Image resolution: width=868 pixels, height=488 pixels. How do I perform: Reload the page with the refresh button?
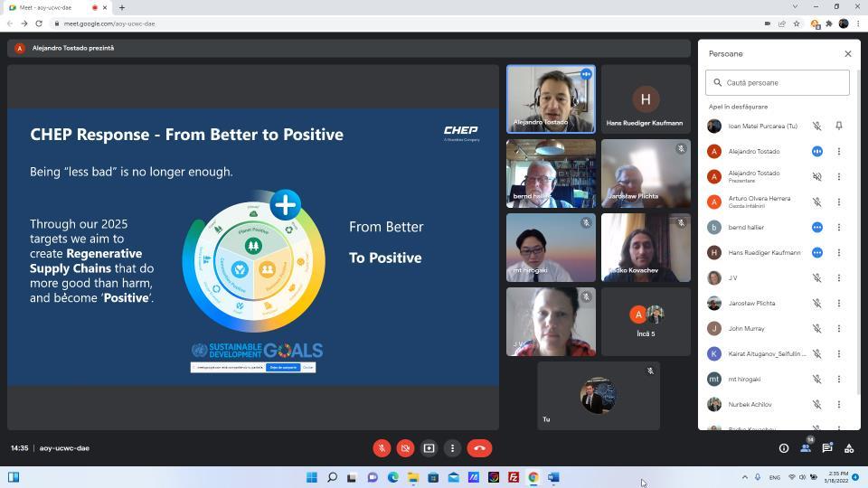coord(39,23)
